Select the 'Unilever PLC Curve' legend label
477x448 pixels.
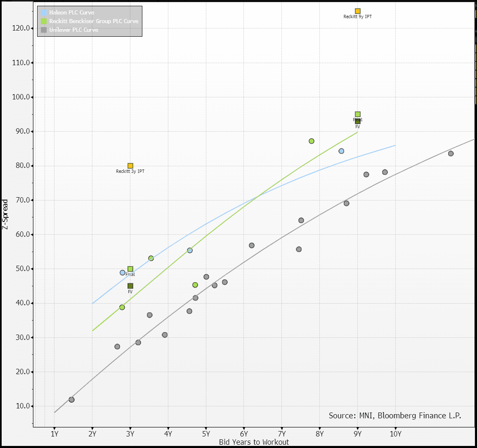tap(73, 30)
